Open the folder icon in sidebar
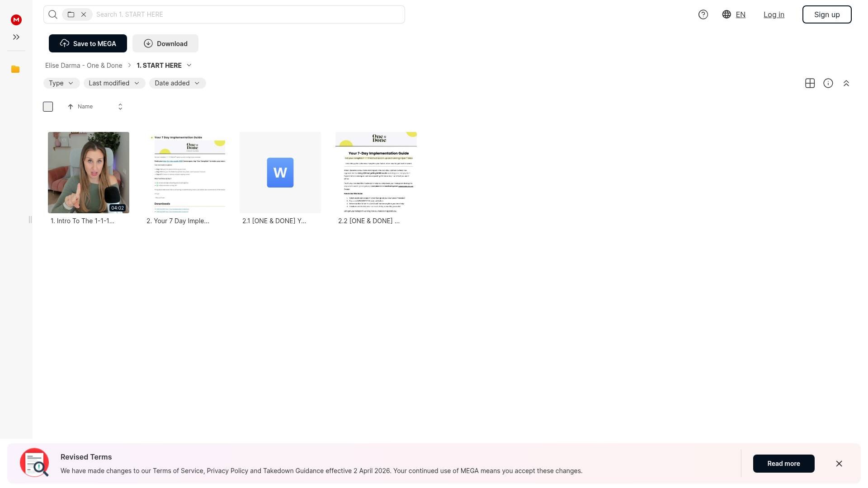This screenshot has width=868, height=488. tap(15, 69)
